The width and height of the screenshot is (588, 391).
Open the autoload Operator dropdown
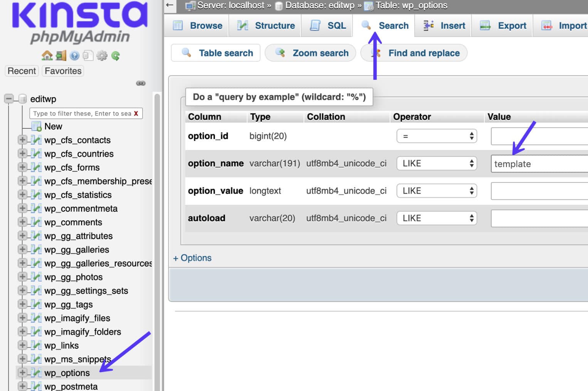coord(437,218)
